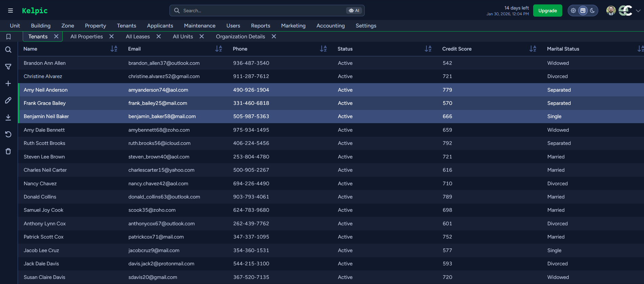Select the dark theme moon icon
Viewport: 644px width, 284px height.
point(592,11)
